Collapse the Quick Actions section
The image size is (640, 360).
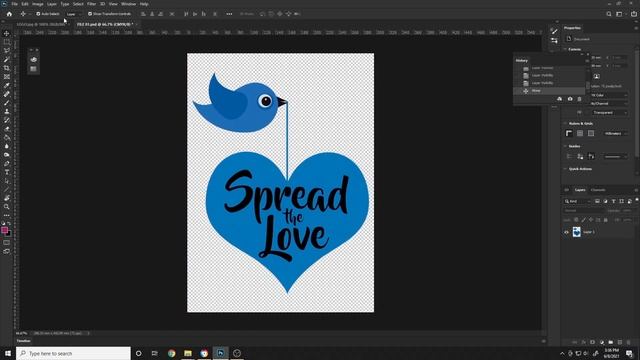[565, 169]
